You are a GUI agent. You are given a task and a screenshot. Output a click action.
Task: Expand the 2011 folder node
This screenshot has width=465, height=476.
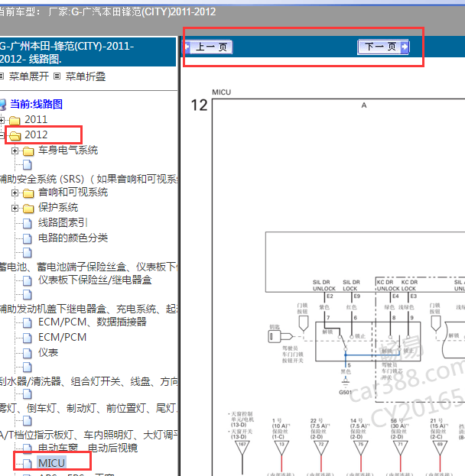(x=2, y=120)
